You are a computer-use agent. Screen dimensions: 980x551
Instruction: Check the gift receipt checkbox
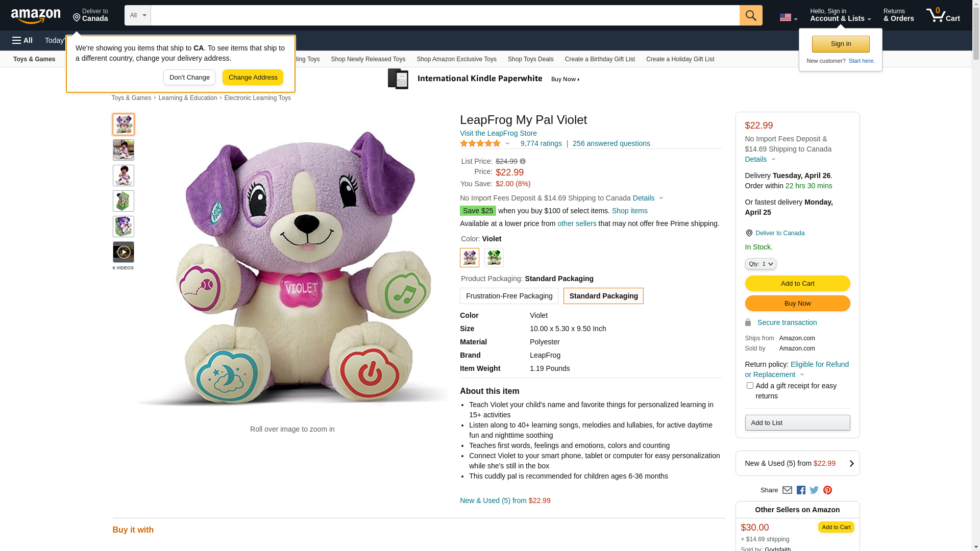pyautogui.click(x=750, y=386)
